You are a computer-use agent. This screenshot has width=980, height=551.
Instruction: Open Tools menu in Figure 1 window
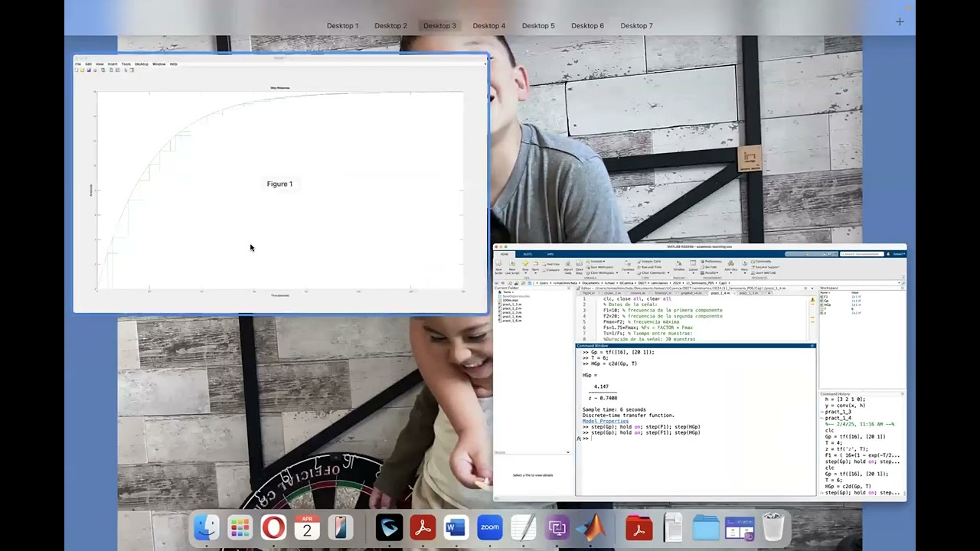(126, 64)
